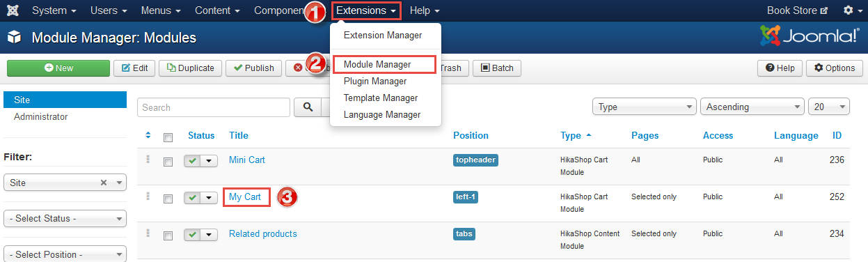Choose Plugin Manager from the dropdown

coord(375,81)
